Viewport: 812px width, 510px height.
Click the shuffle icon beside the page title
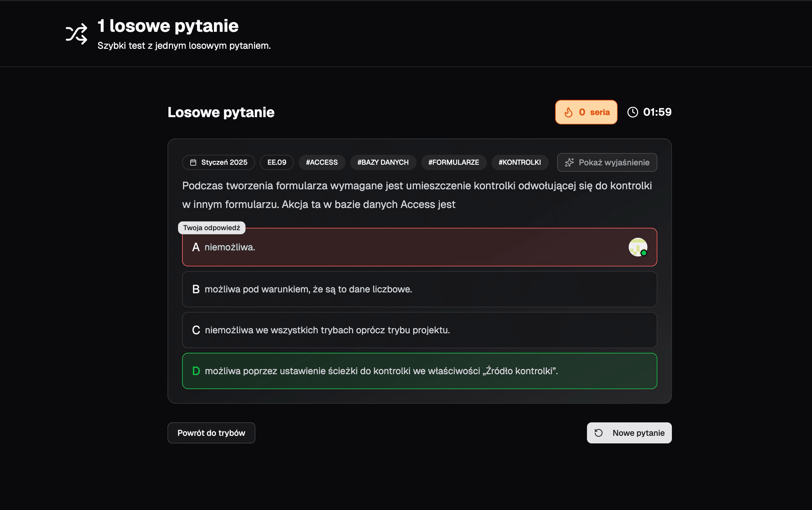pos(76,34)
